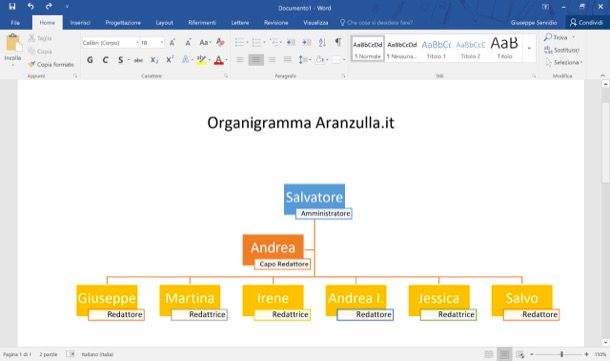
Task: Expand the styles gallery
Action: 529,49
